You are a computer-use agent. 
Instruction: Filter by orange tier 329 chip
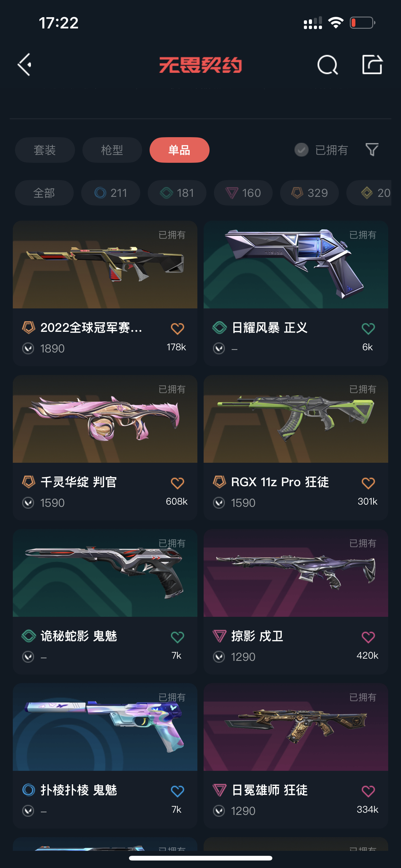click(309, 193)
